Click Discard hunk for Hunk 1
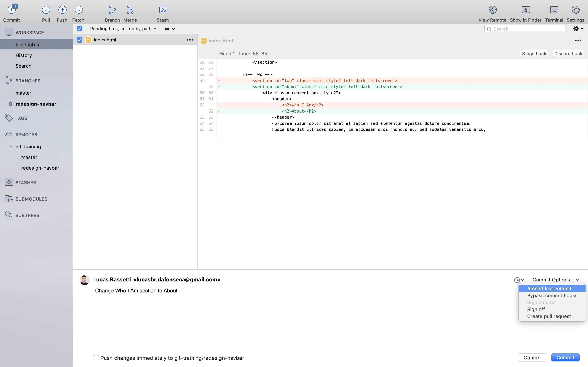The image size is (588, 367). (x=568, y=53)
